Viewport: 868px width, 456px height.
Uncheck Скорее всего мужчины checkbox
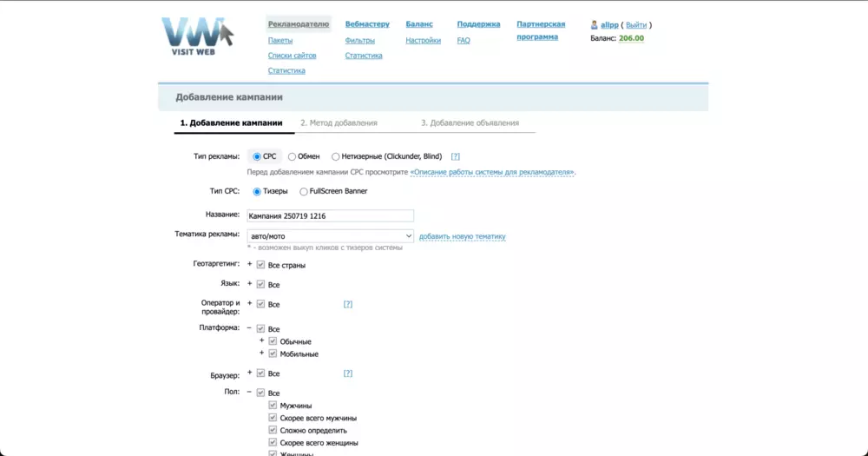(273, 418)
